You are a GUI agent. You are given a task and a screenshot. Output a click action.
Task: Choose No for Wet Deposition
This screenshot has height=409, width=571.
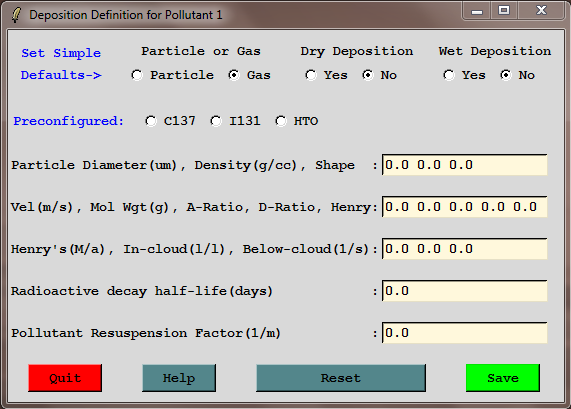click(x=505, y=75)
